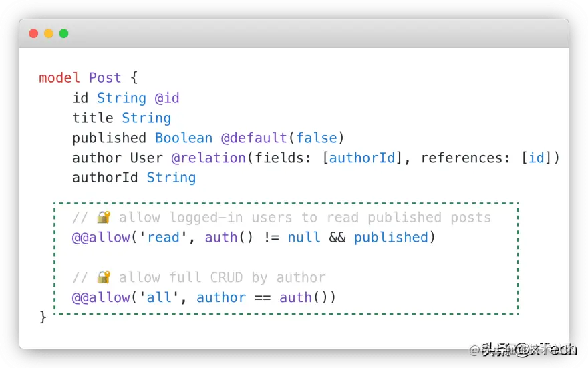
Task: Click '@default' attribute text
Action: pos(254,138)
